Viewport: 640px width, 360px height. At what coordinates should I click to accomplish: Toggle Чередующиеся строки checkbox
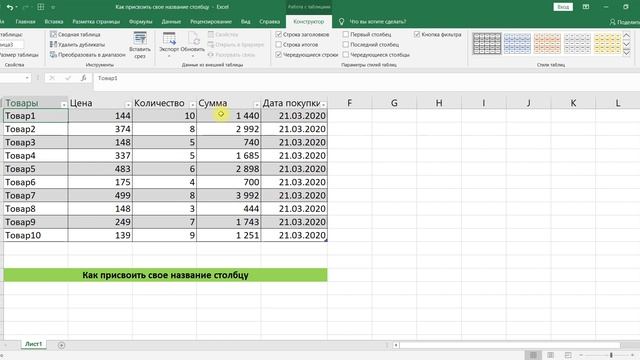[x=279, y=54]
